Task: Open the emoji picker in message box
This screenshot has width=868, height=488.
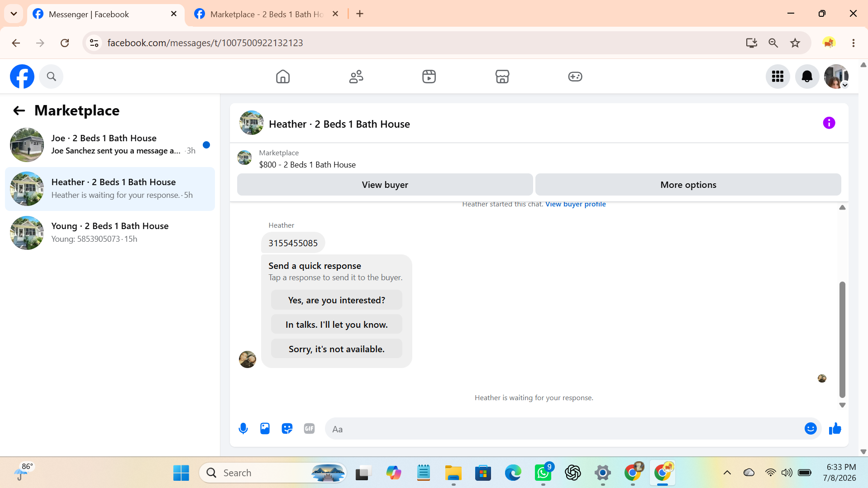Action: coord(811,429)
